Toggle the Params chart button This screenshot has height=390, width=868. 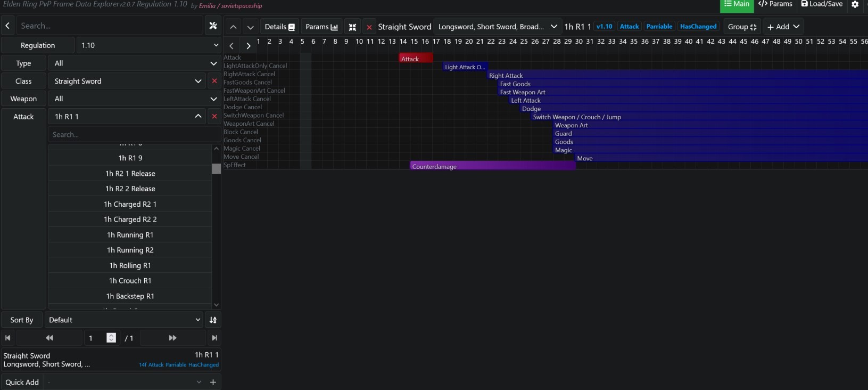(x=321, y=27)
